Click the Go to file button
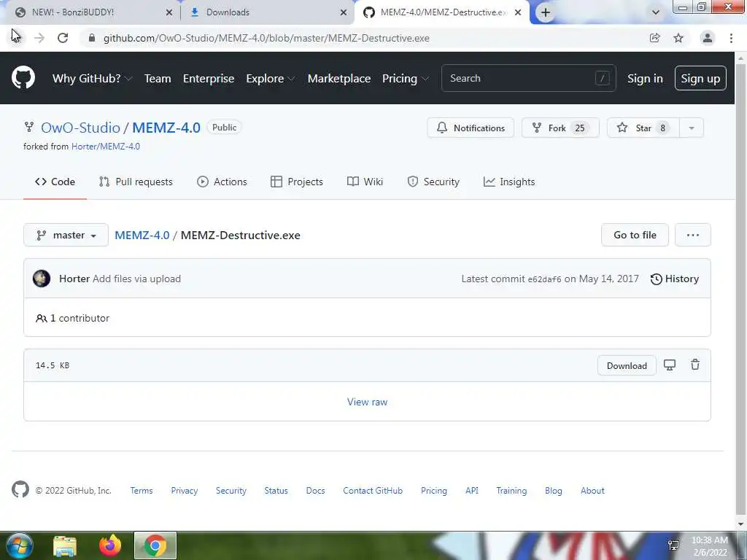This screenshot has width=747, height=560. (635, 235)
